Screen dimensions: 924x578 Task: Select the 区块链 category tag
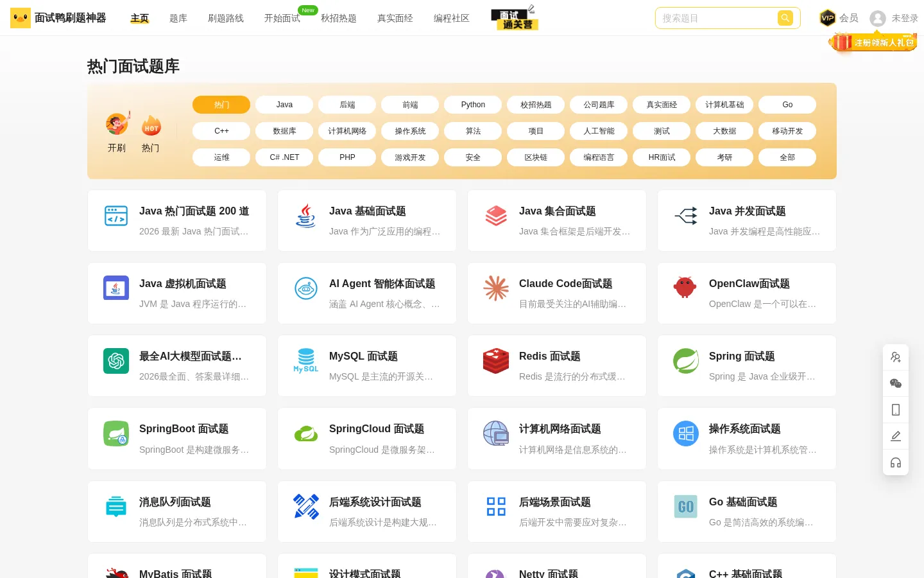coord(536,157)
